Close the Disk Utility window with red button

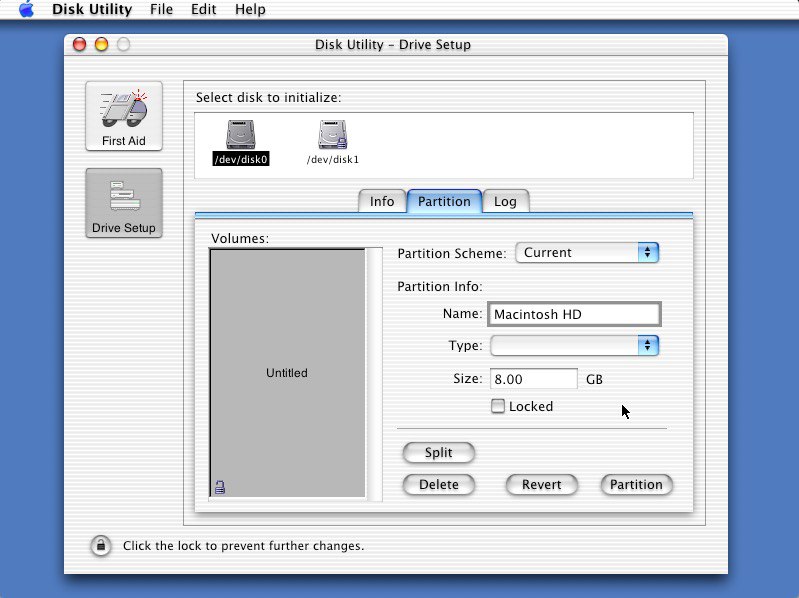tap(79, 44)
